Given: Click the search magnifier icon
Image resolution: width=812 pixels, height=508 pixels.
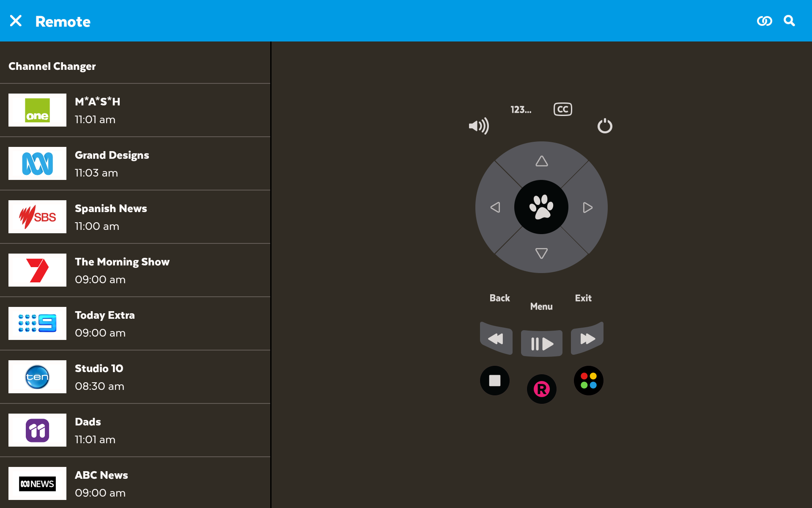Looking at the screenshot, I should (x=789, y=21).
